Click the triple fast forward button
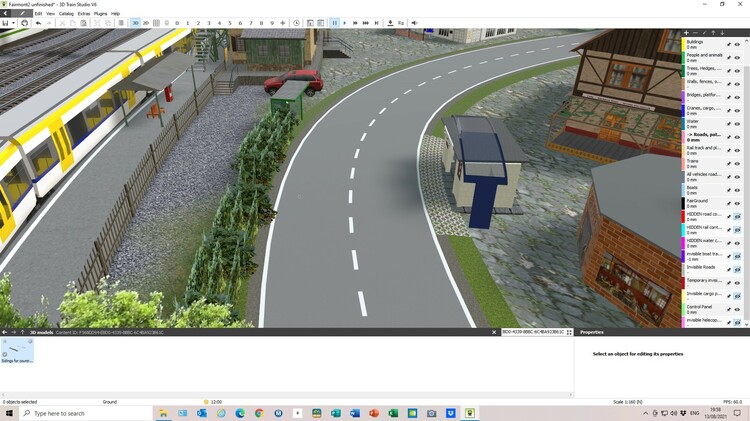Image resolution: width=750 pixels, height=421 pixels. (366, 23)
